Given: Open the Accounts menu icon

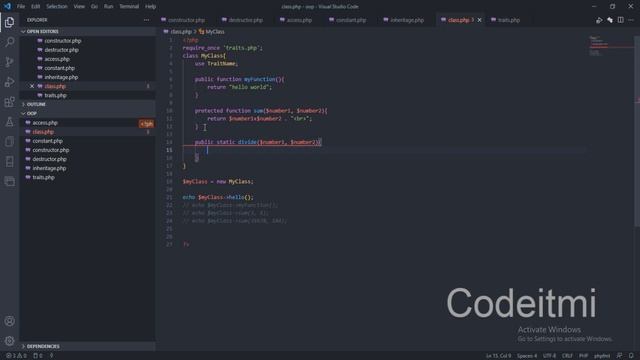Looking at the screenshot, I should point(9,321).
